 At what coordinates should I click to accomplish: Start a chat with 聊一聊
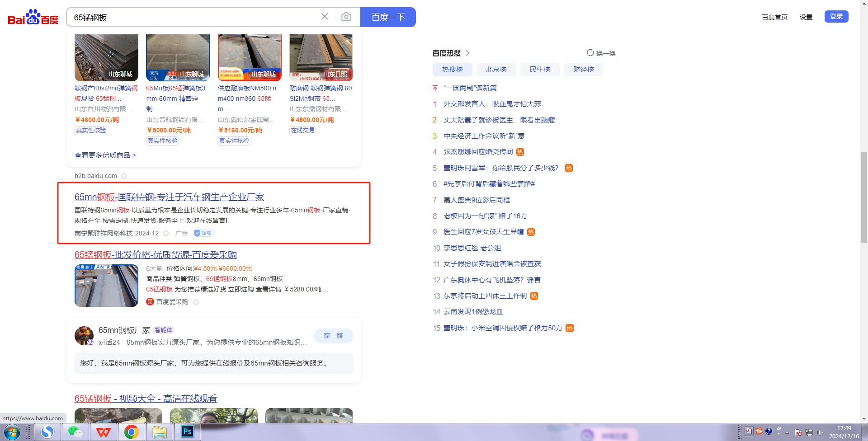[334, 336]
